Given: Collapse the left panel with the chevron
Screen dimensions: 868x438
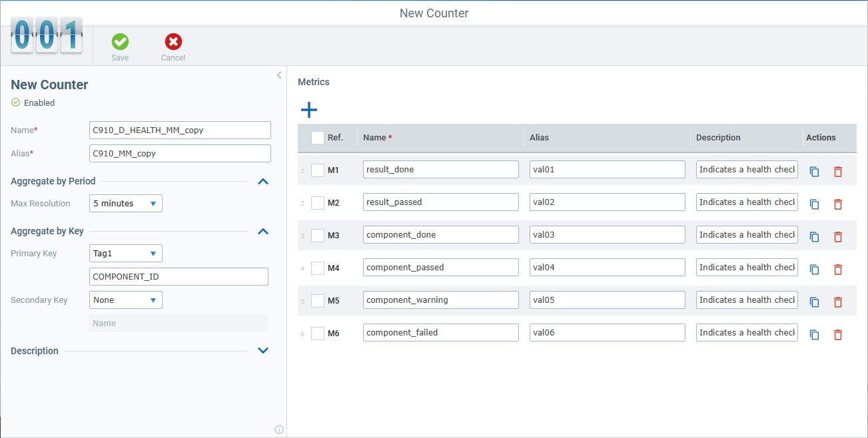Looking at the screenshot, I should coord(278,75).
